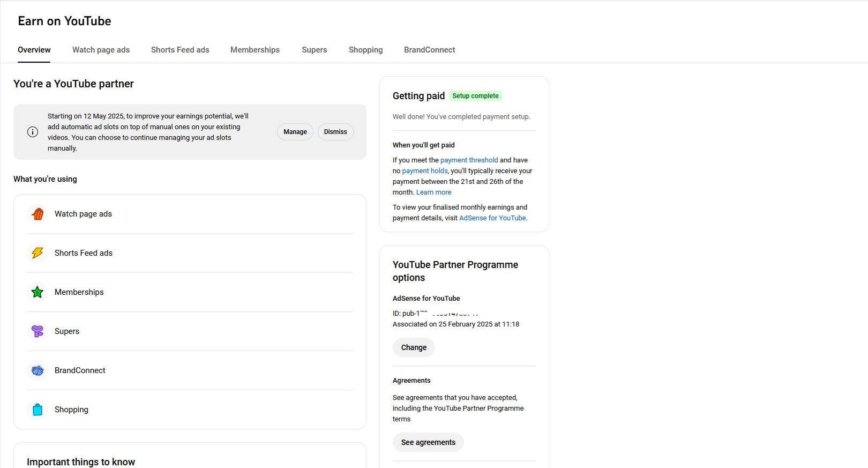Click the Shorts Feed ads lightning icon
Screen dimensions: 868x468
(x=38, y=253)
